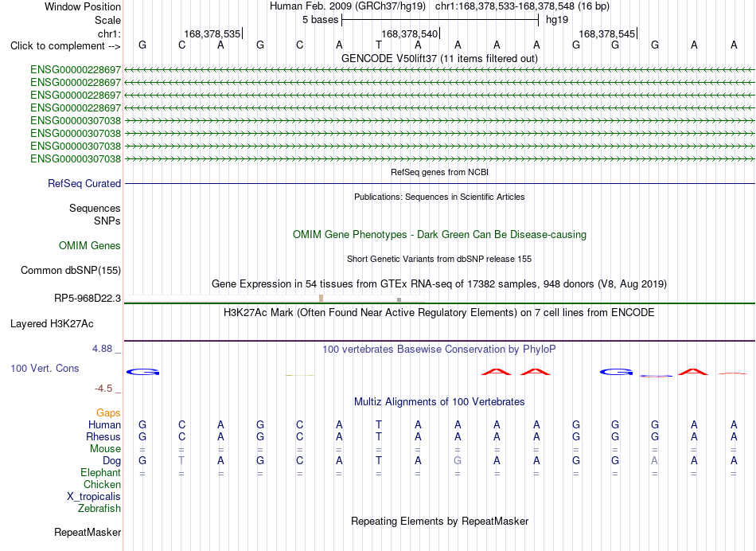This screenshot has width=756, height=551.
Task: Click the Zebrafish species label
Action: click(x=99, y=509)
